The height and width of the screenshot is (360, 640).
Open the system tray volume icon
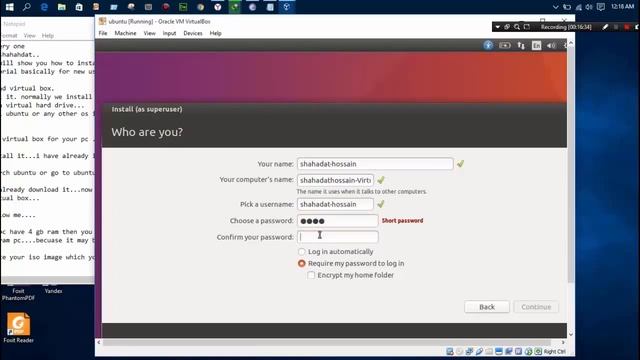click(x=589, y=7)
